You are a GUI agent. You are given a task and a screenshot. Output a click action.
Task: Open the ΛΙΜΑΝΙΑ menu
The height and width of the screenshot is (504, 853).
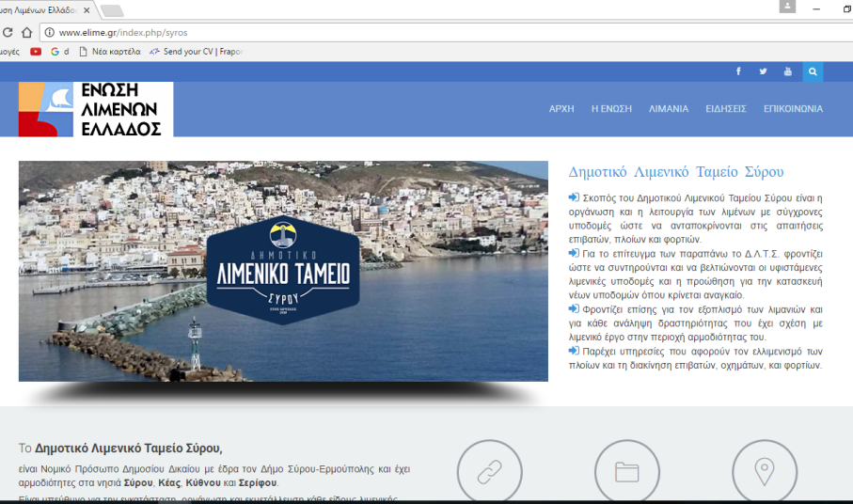pyautogui.click(x=669, y=109)
